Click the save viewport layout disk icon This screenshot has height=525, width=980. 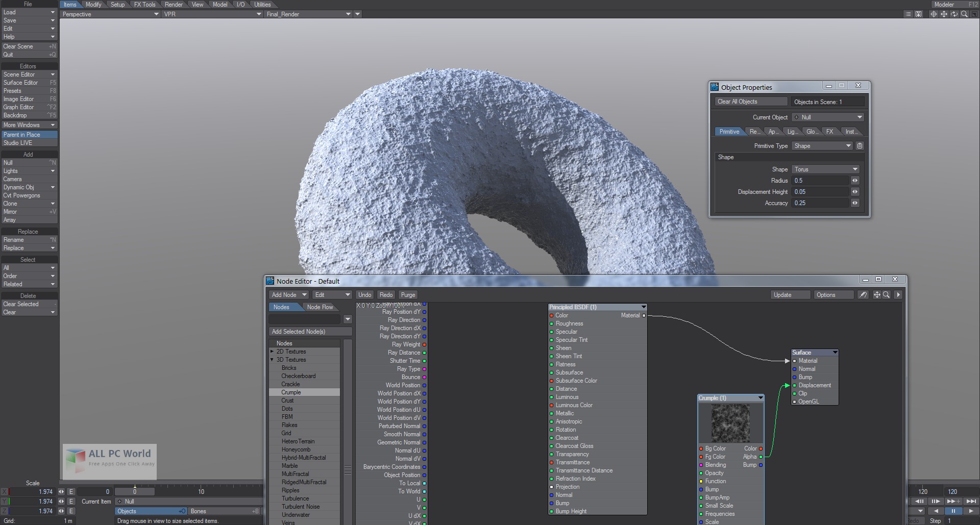(919, 14)
